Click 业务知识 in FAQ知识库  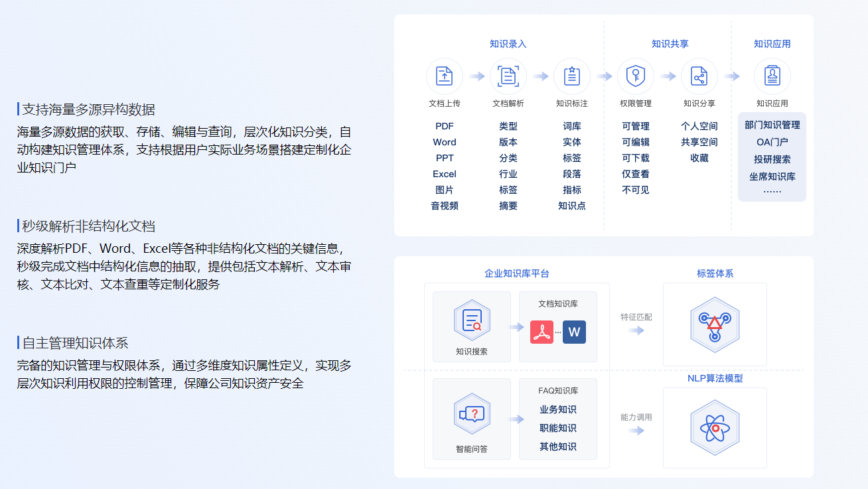(558, 409)
